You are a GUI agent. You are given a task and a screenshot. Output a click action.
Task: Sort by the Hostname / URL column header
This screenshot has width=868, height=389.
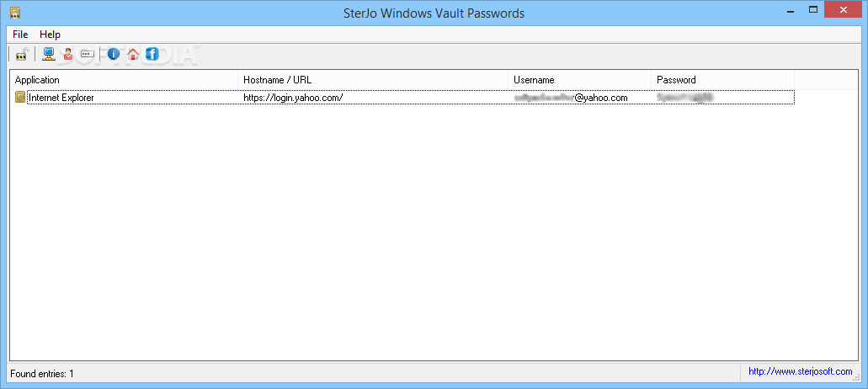coord(373,80)
